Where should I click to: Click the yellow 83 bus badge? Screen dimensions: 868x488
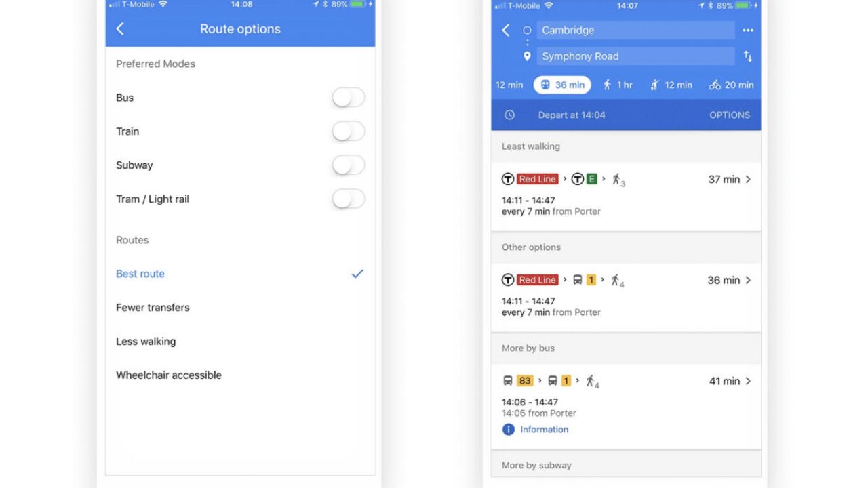click(525, 381)
